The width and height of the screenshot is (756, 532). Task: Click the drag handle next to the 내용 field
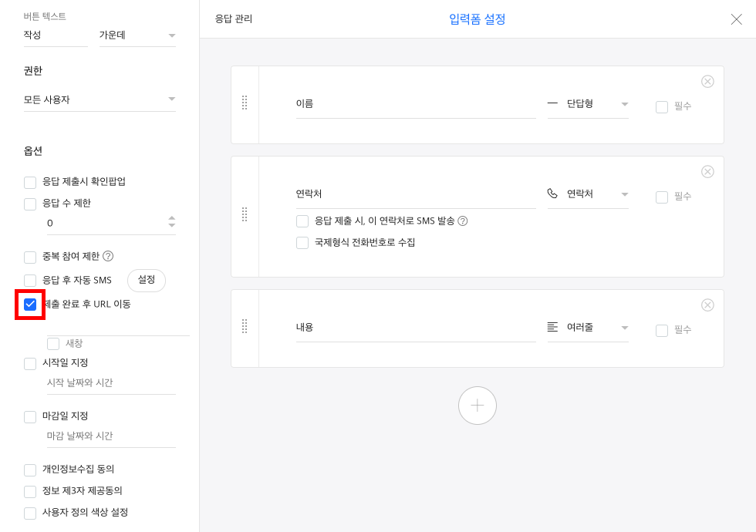click(245, 326)
